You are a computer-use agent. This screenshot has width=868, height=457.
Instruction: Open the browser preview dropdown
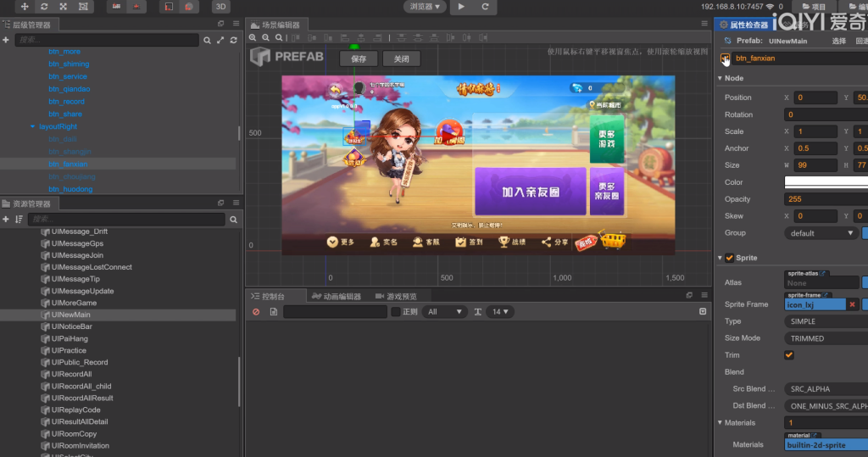[x=424, y=7]
